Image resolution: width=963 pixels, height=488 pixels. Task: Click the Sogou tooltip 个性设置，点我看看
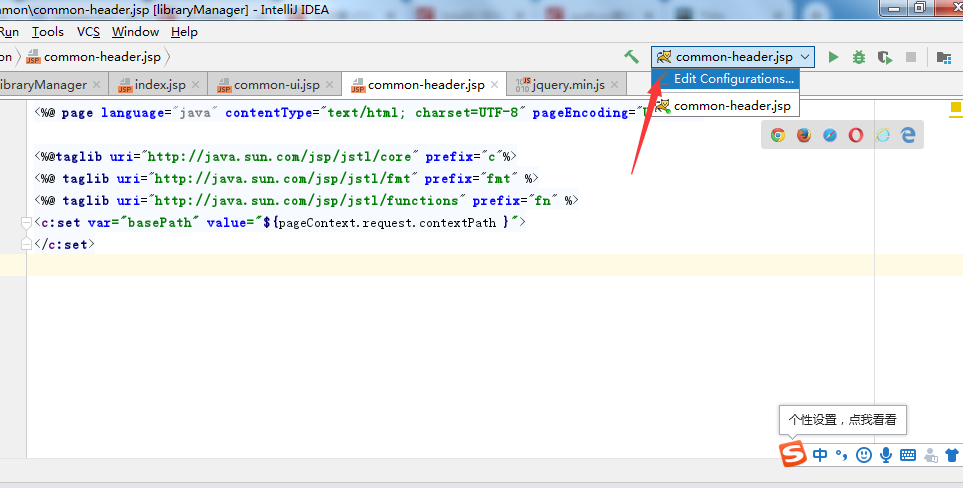coord(842,420)
